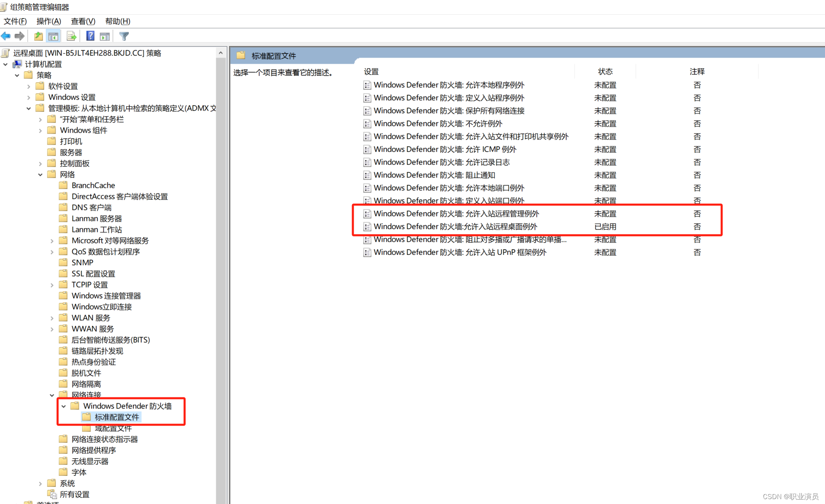Toggle the Show/Hide Action Pane icon
Image resolution: width=825 pixels, height=504 pixels.
[x=105, y=36]
